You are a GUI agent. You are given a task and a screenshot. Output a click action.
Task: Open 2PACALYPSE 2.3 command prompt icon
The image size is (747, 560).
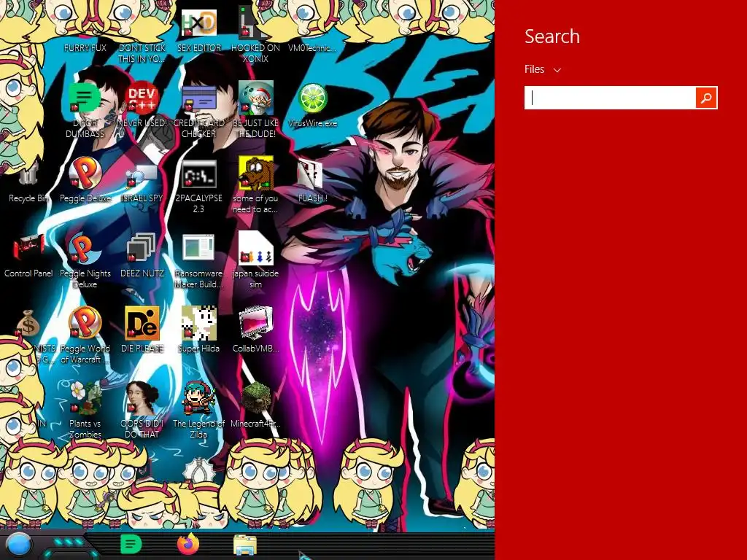click(x=199, y=174)
